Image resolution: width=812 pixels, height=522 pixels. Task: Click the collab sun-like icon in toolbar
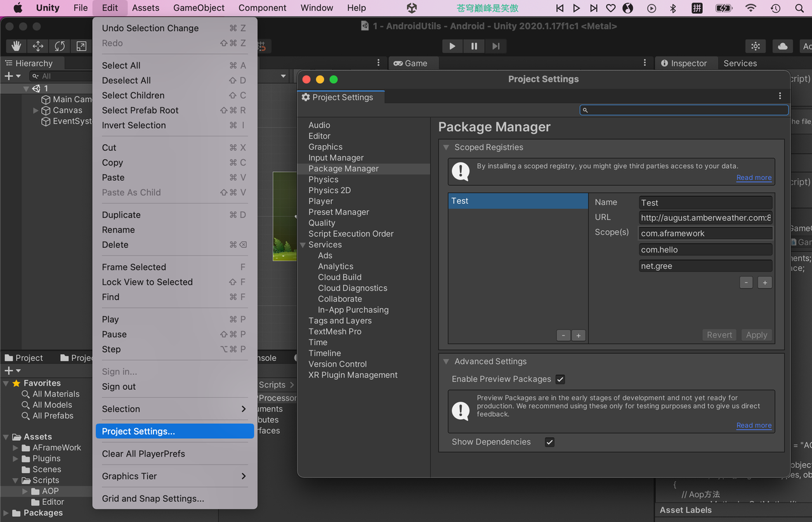tap(756, 46)
